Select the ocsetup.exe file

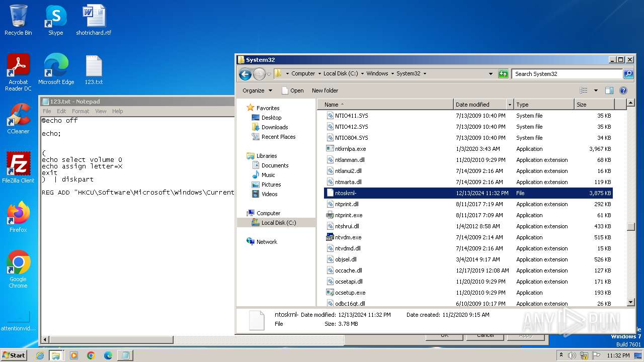click(x=350, y=293)
